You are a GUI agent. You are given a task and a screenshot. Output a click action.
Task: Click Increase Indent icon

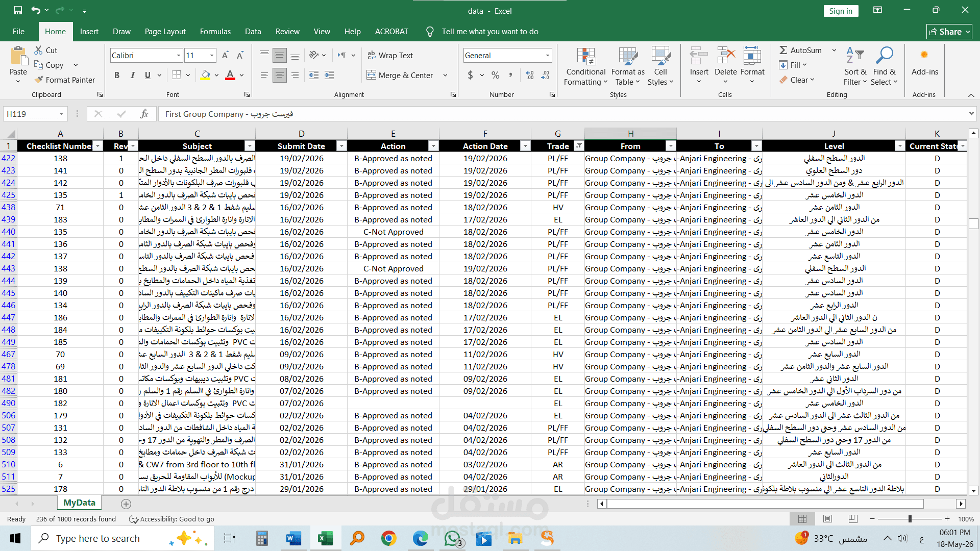(x=329, y=75)
